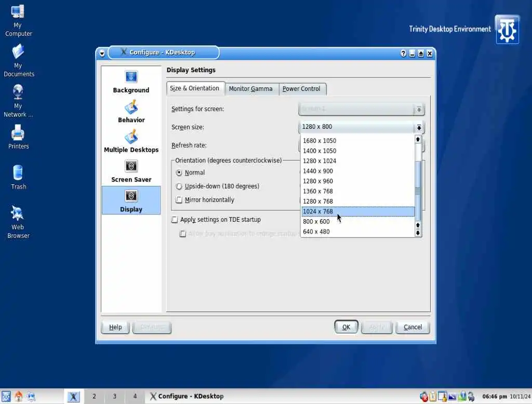Switch to Size & Orientation tab
The width and height of the screenshot is (532, 404).
tap(195, 88)
